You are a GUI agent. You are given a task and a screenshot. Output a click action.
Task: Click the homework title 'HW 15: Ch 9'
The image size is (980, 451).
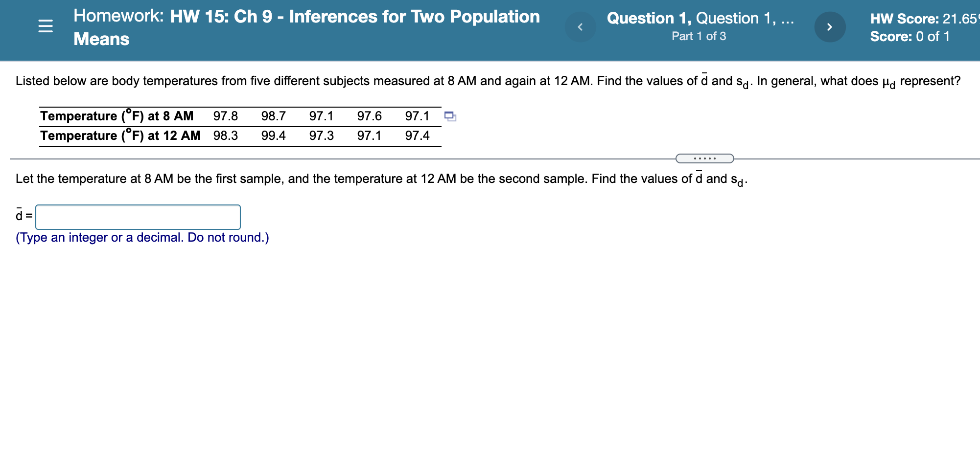[220, 16]
